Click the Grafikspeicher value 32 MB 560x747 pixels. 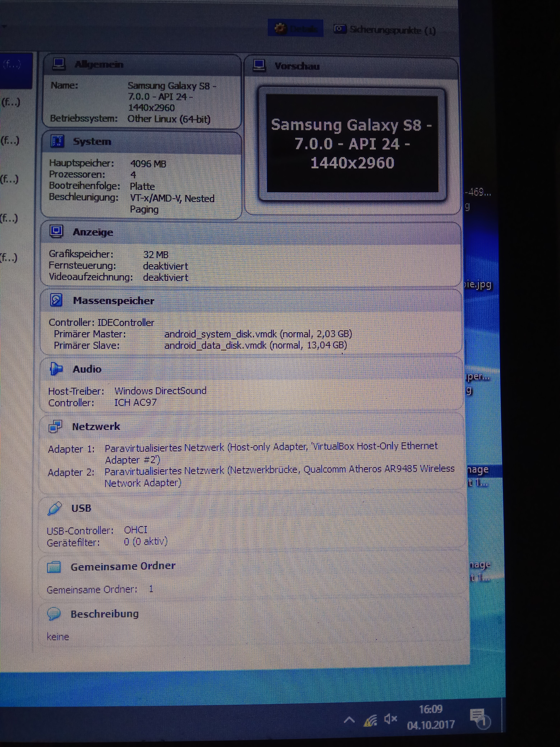click(x=156, y=255)
